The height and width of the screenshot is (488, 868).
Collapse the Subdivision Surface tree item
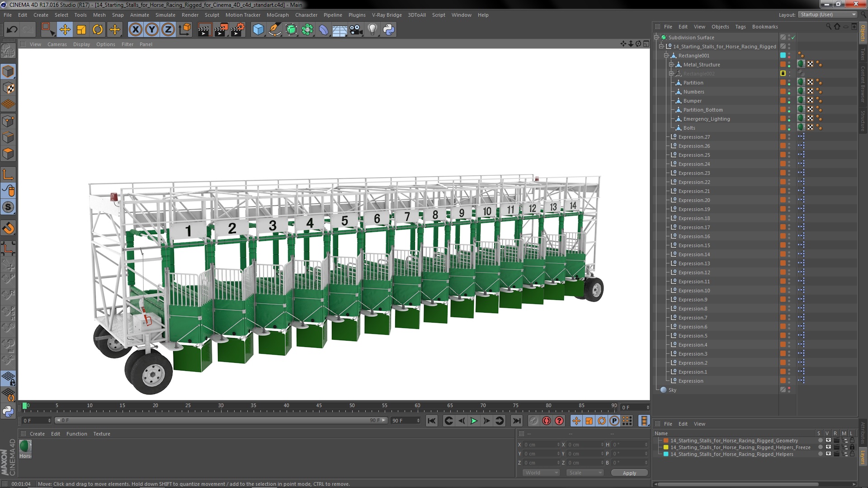tap(656, 38)
